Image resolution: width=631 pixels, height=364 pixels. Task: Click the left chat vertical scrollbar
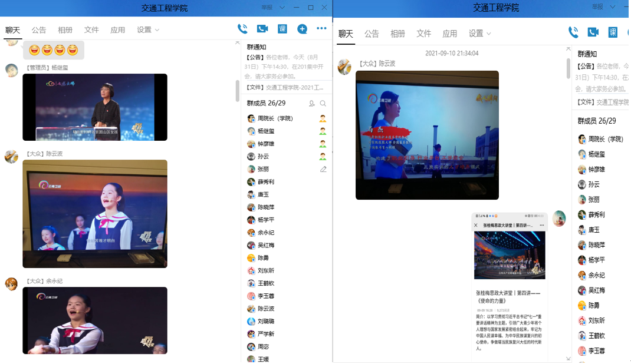point(238,91)
